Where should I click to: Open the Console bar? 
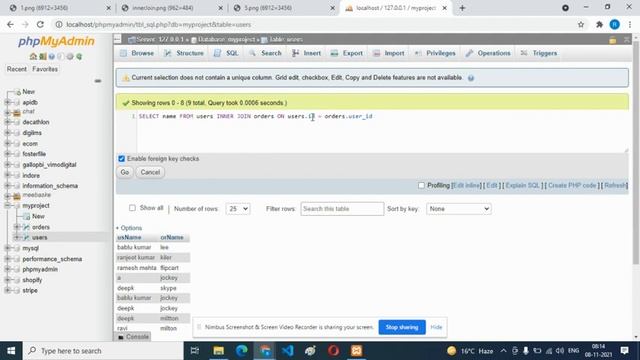click(133, 337)
